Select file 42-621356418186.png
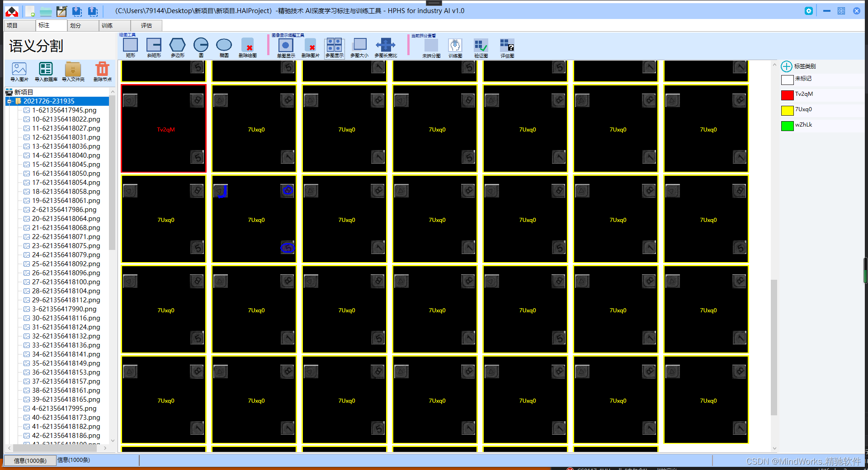The width and height of the screenshot is (868, 470). (66, 436)
